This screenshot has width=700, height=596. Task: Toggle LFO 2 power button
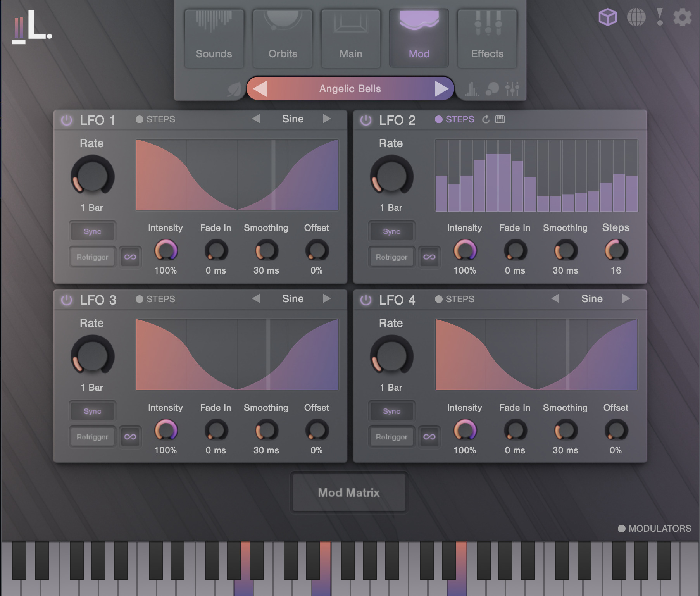366,120
